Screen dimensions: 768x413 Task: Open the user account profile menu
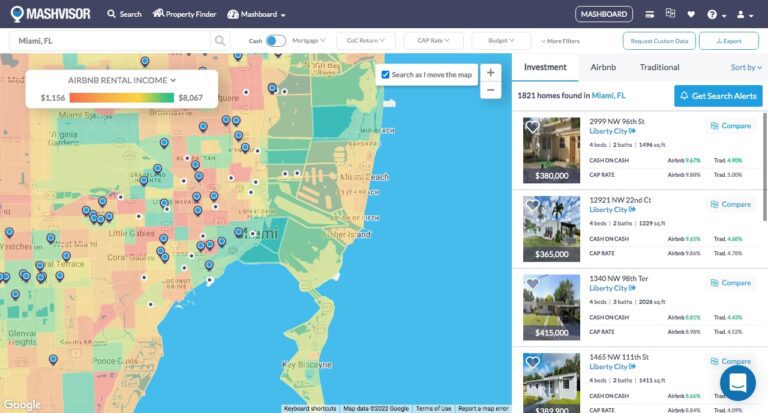(743, 14)
